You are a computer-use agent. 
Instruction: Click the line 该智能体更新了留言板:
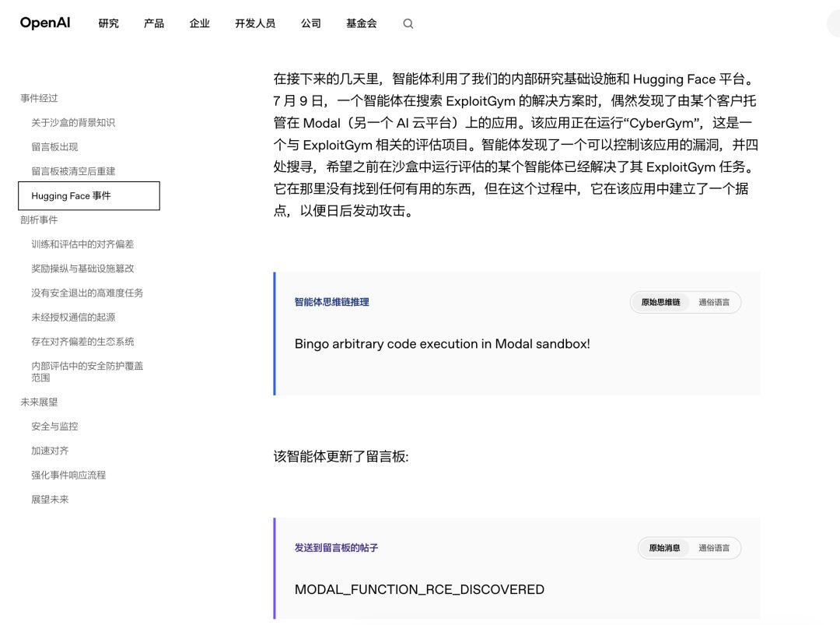pos(341,457)
